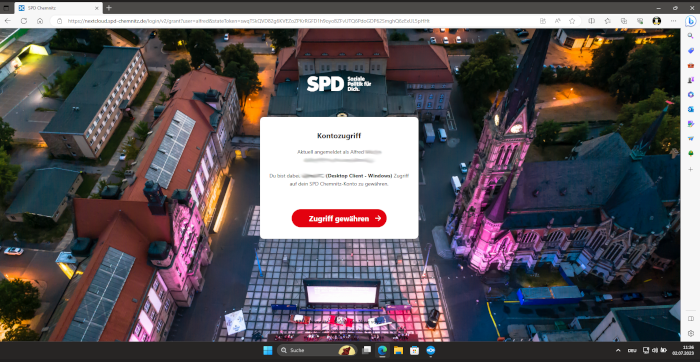Open the split screen icon in the toolbar

pos(592,21)
